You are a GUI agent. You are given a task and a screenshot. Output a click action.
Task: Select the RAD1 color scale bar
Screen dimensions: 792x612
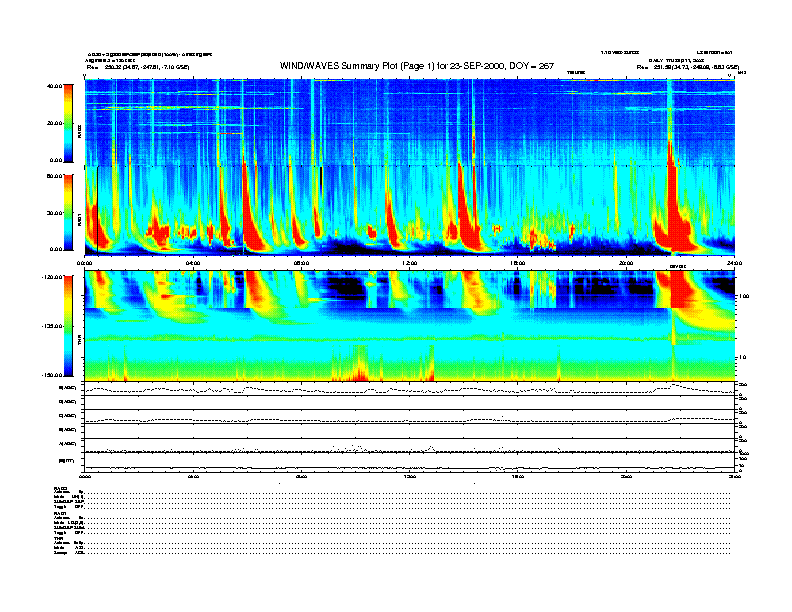coord(68,212)
